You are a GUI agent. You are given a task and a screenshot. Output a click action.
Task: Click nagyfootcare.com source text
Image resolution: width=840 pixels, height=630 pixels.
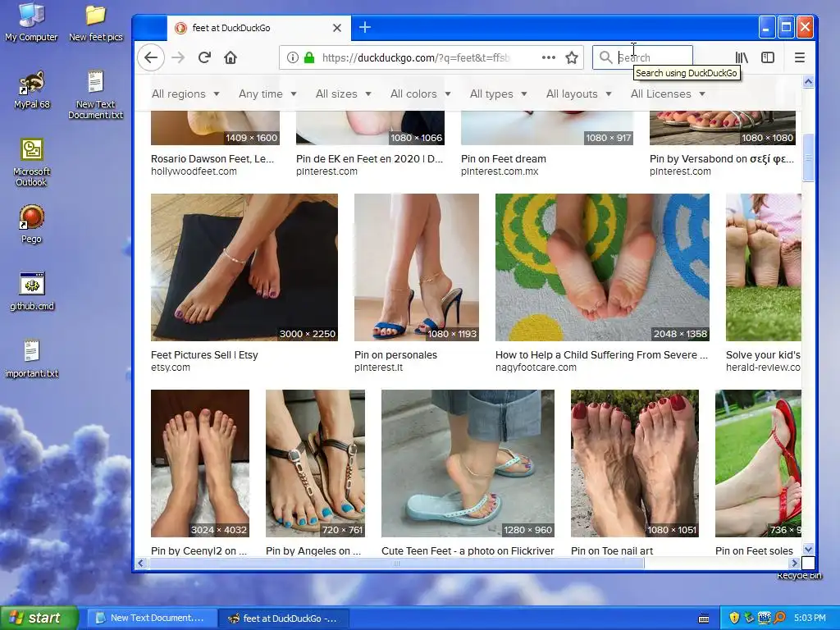pos(536,367)
